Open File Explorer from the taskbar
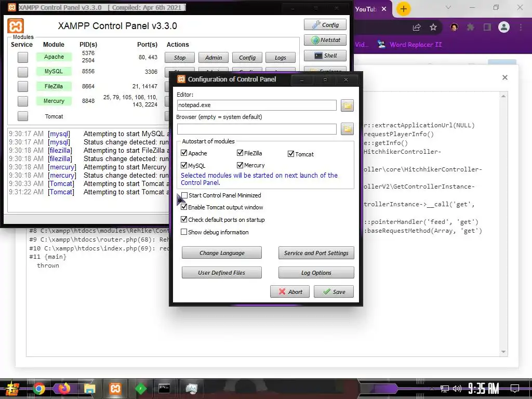Viewport: 532px width, 399px height. tap(89, 389)
